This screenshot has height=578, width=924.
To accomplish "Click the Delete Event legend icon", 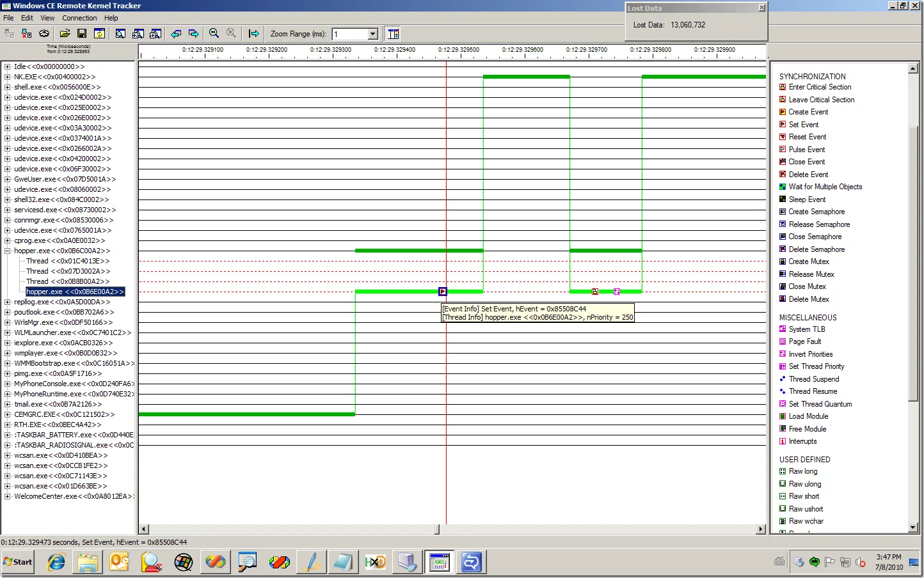I will coord(783,175).
